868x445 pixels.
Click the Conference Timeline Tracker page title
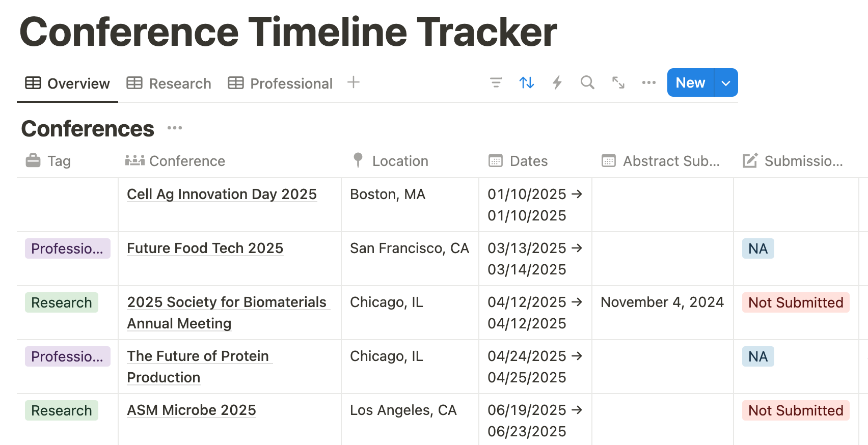pyautogui.click(x=288, y=32)
